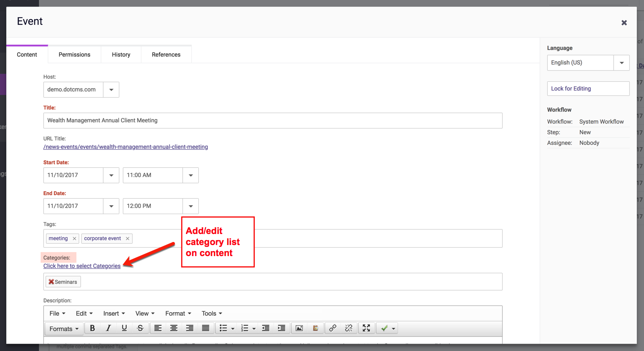Toggle bold formatting in the editor
Viewport: 644px width, 351px height.
pos(92,328)
